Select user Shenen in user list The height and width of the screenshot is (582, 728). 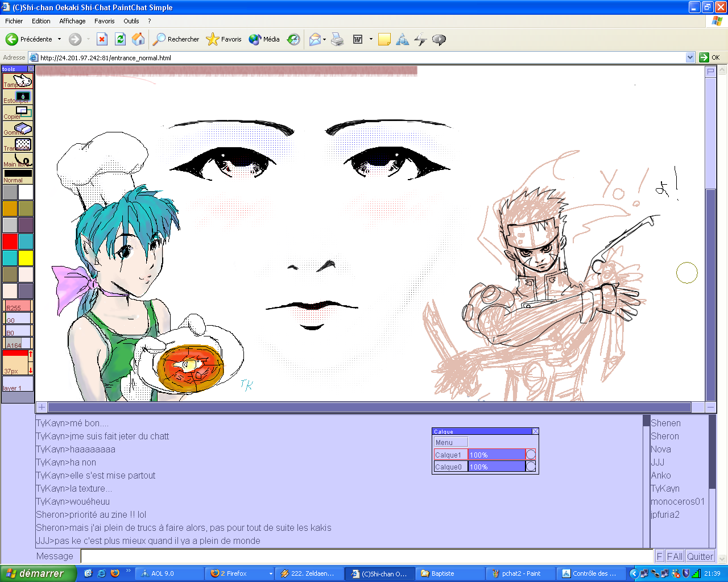(665, 423)
